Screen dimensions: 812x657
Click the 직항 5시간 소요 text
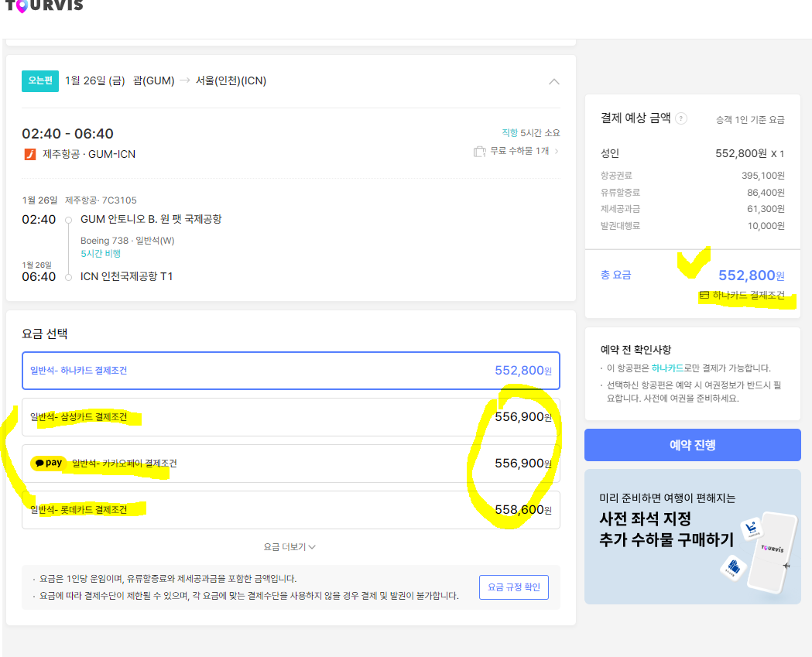tap(531, 133)
